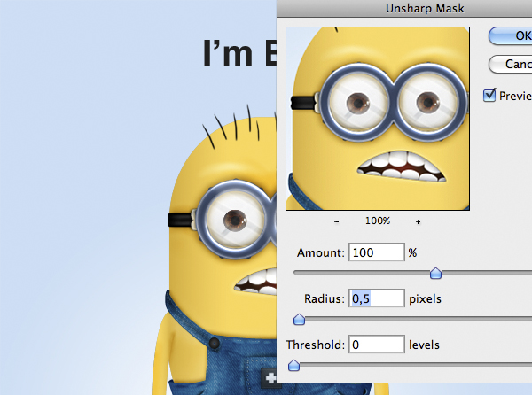Toggle the Preview checkbox
Screen dimensions: 532x395
489,95
